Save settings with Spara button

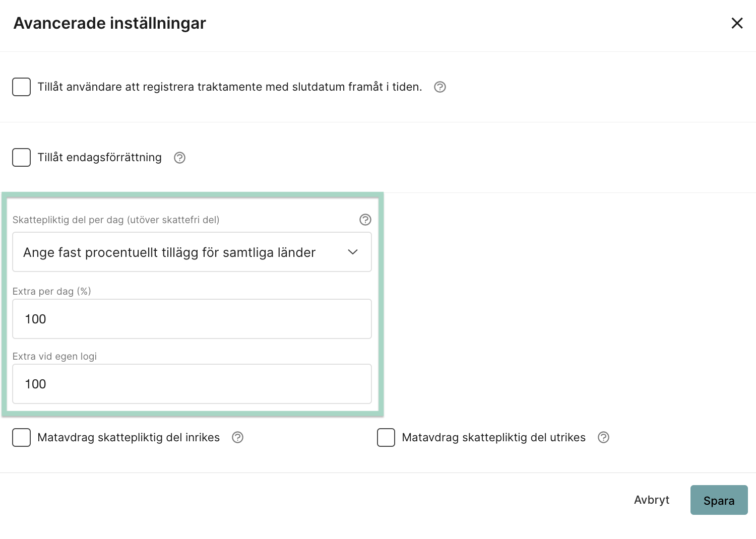[719, 500]
